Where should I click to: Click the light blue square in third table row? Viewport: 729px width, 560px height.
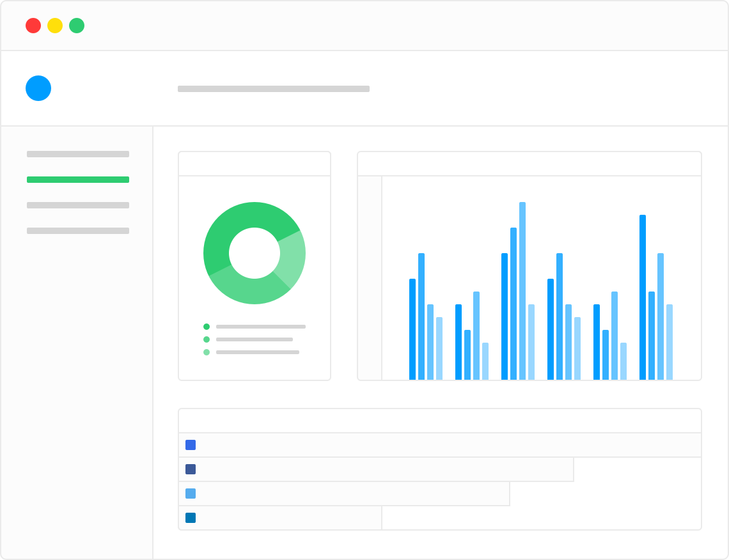click(191, 494)
